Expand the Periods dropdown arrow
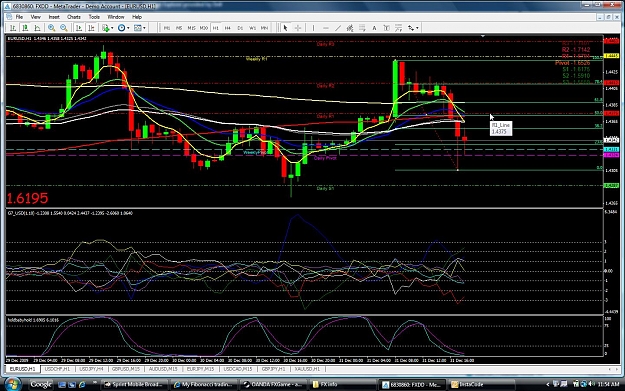Viewport: 625px width, 391px height. (x=128, y=28)
